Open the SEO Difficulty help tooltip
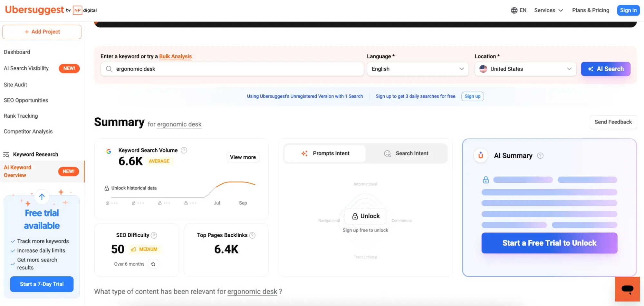 tap(154, 235)
